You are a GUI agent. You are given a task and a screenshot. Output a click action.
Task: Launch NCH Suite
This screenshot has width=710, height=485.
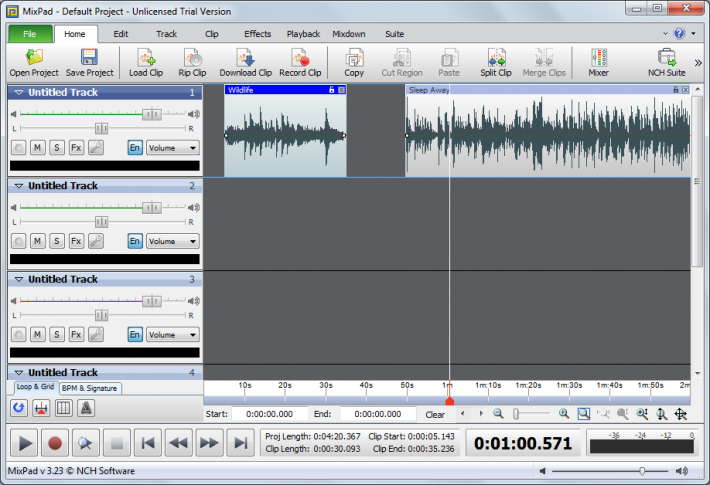667,62
